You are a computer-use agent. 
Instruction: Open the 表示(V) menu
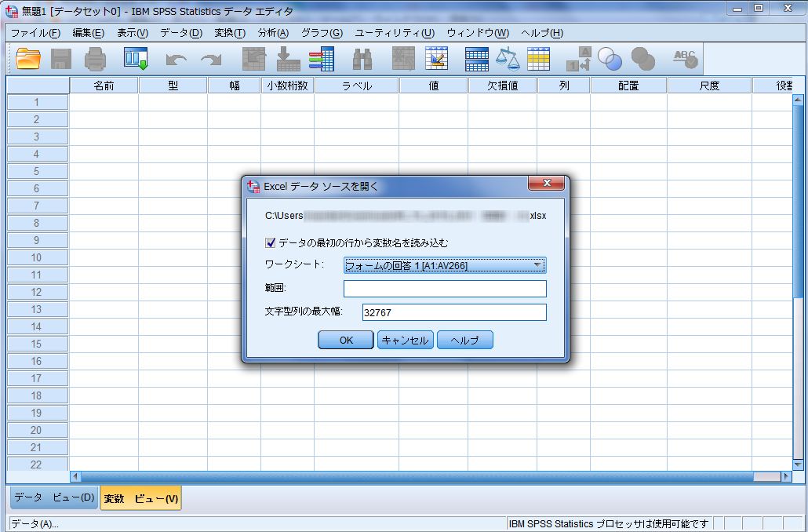[133, 33]
